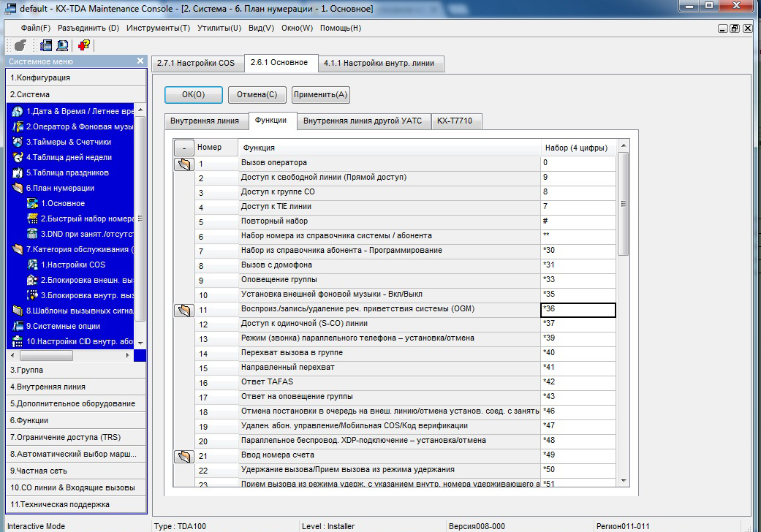Open the Настройки COS icon
Viewport: 761px width, 532px height.
point(32,265)
